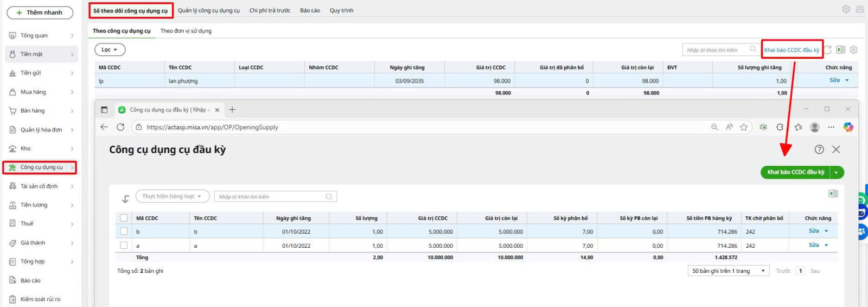
Task: Click the favorites star icon in address bar
Action: coord(744,127)
